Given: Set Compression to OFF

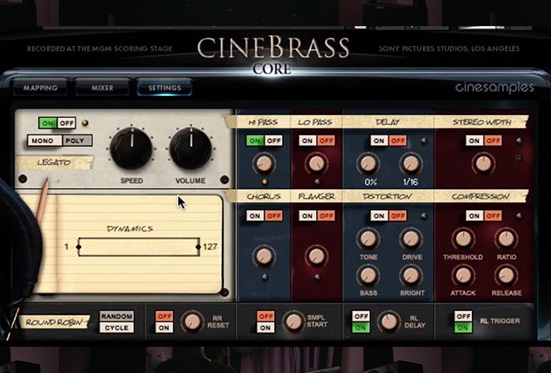Looking at the screenshot, I should pos(493,216).
